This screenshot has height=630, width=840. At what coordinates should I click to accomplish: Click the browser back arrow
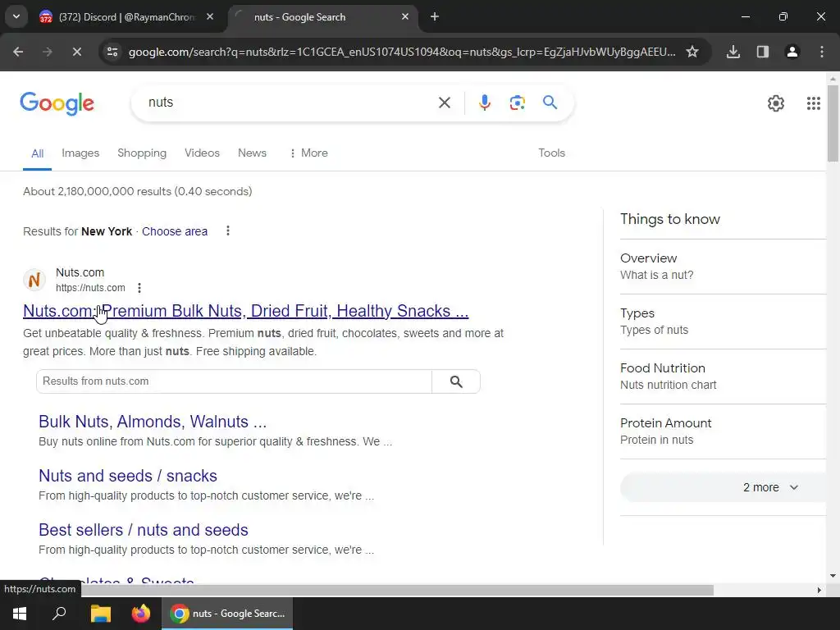tap(18, 52)
